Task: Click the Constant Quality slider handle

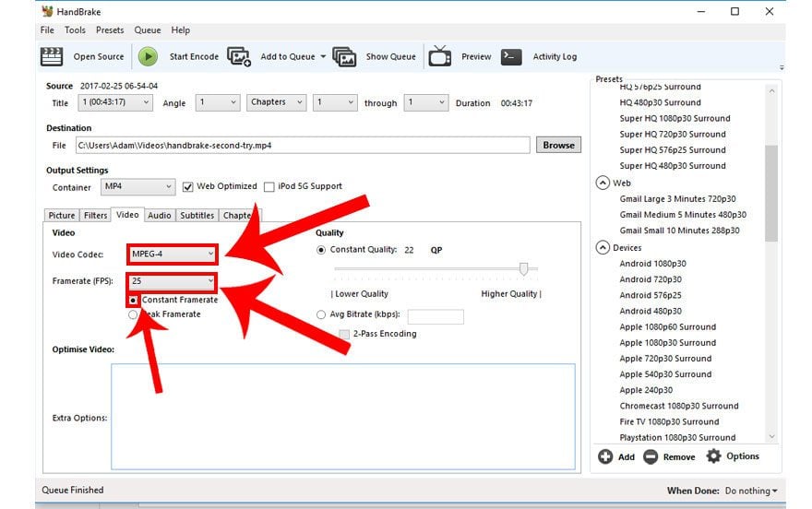Action: (523, 268)
